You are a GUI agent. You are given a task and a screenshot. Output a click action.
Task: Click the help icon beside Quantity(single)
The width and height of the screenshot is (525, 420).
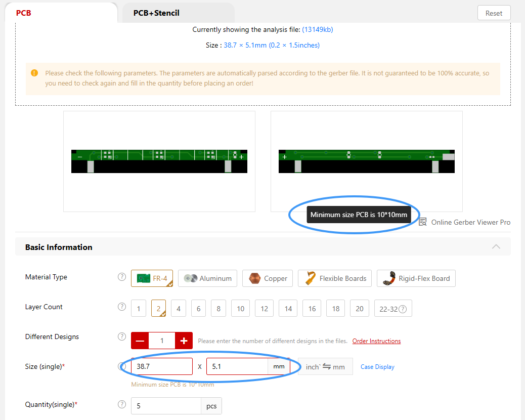121,404
